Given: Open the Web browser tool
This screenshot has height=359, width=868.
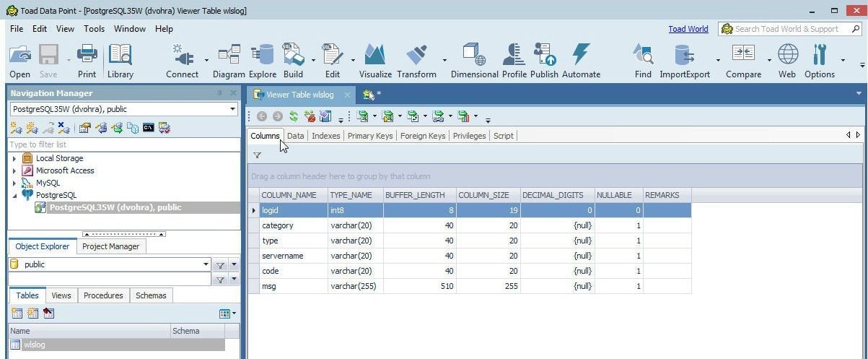Looking at the screenshot, I should [x=787, y=61].
